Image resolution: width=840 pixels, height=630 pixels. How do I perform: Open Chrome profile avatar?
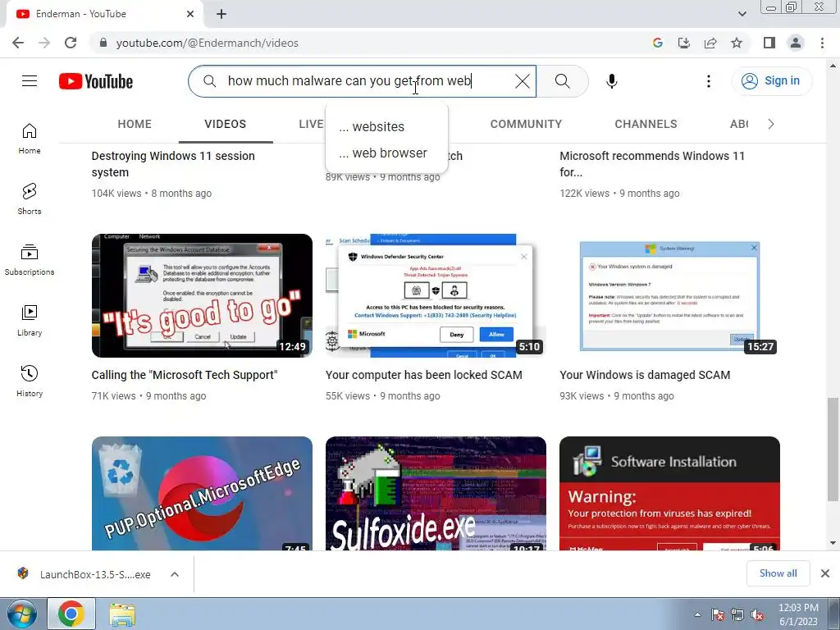tap(796, 43)
